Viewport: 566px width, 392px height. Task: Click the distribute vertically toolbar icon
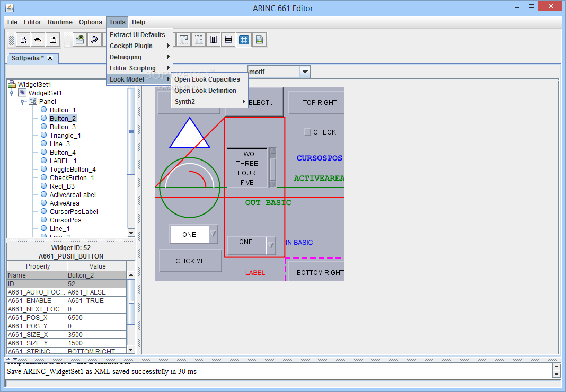[x=228, y=40]
